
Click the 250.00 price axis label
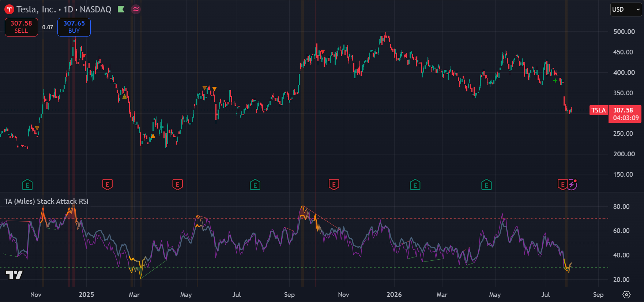coord(624,134)
